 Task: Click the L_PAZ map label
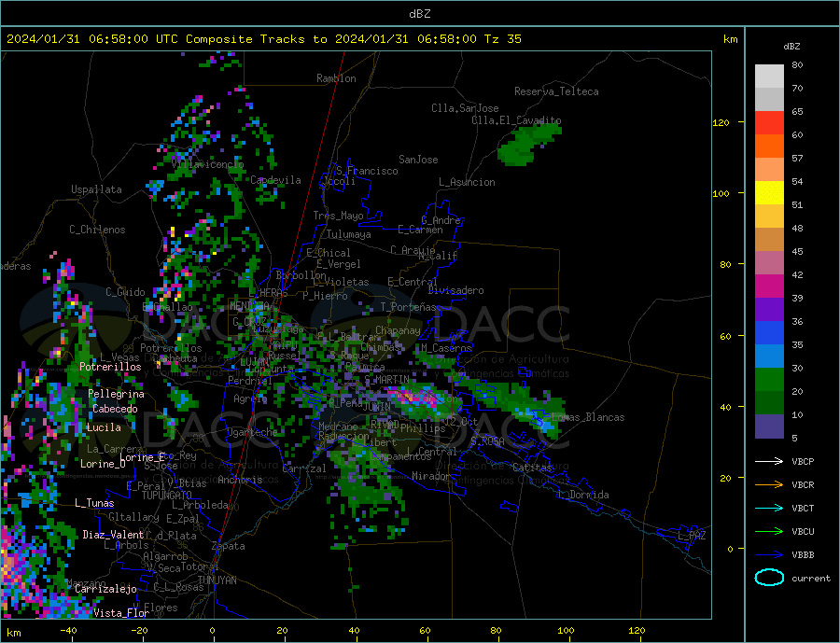(x=692, y=536)
